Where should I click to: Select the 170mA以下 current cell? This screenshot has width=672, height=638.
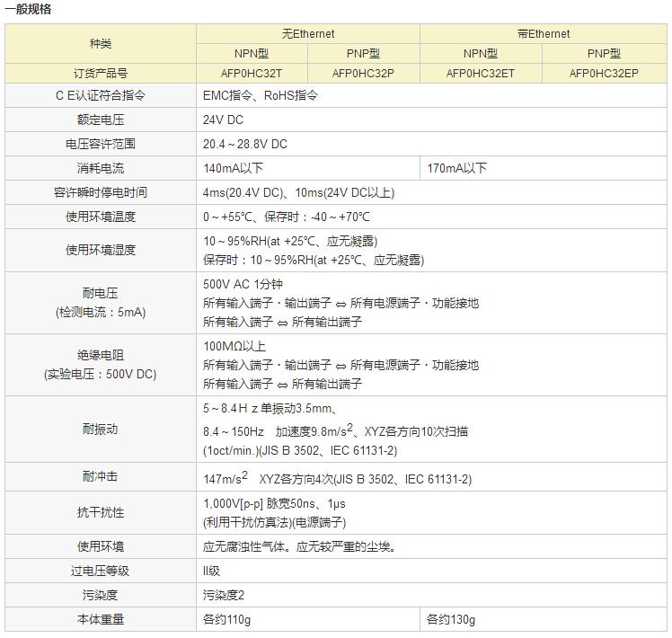click(456, 168)
